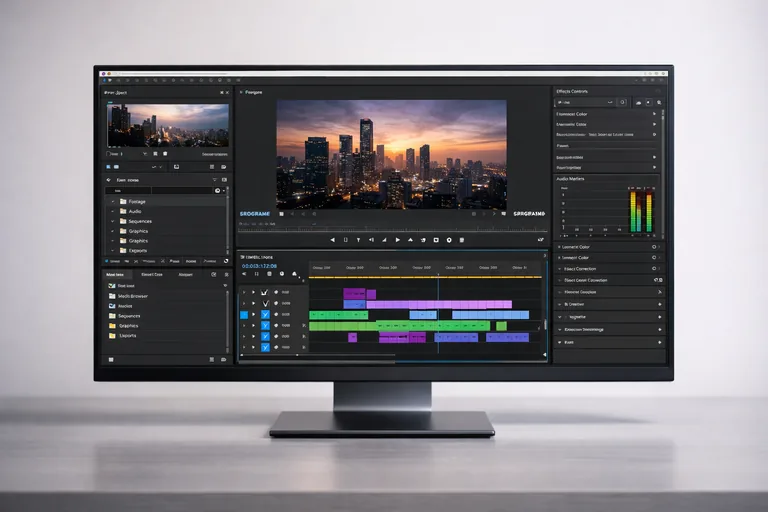768x512 pixels.
Task: Click the horizontal zoom scrollbar at the timeline's bottom
Action: coord(318,355)
